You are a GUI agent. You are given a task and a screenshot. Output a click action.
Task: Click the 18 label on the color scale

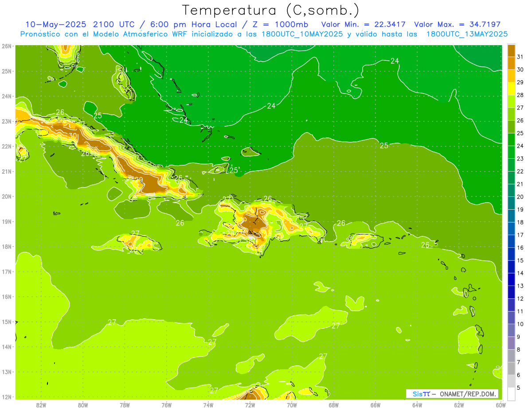pyautogui.click(x=520, y=222)
